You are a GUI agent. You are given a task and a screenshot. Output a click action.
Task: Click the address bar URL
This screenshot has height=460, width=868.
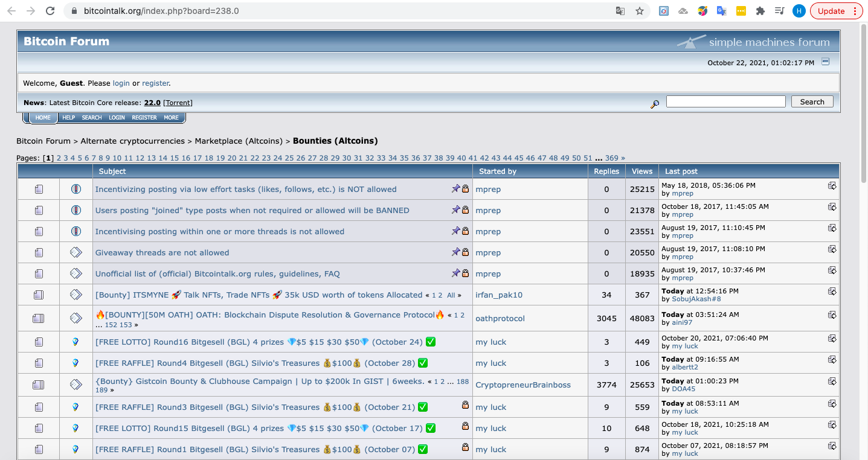[161, 11]
